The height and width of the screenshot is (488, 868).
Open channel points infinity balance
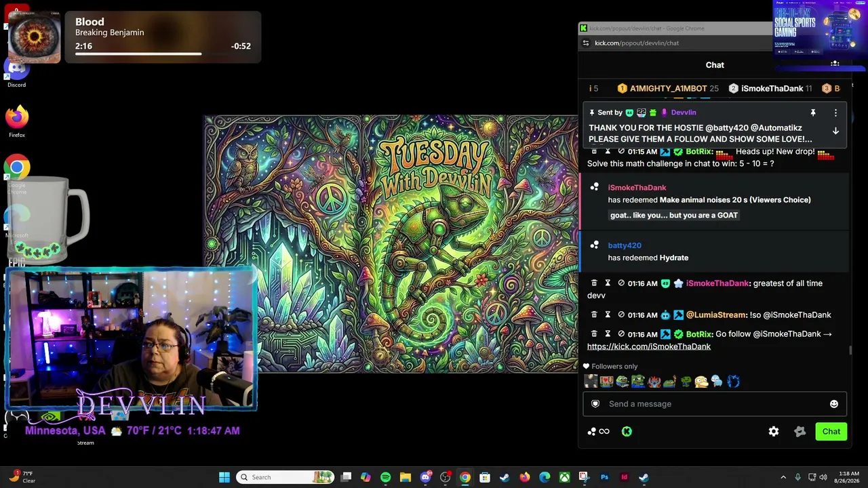click(x=599, y=431)
